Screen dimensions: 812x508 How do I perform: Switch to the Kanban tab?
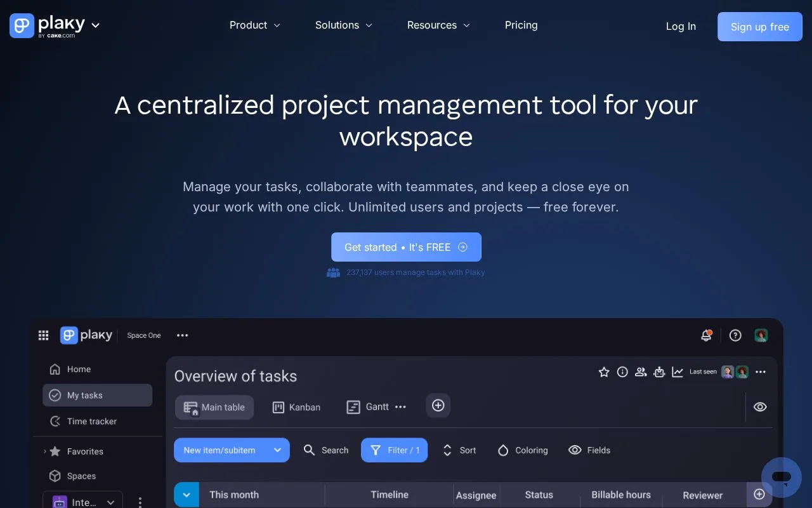296,408
